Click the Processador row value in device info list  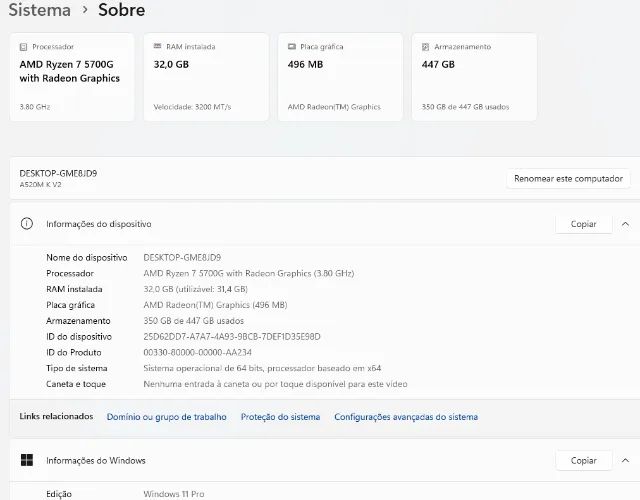click(x=249, y=273)
